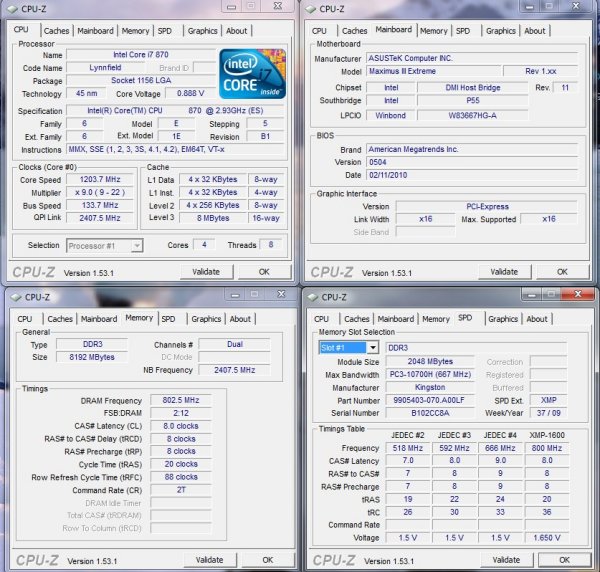Select SPD tab in the Mainboard window
The height and width of the screenshot is (572, 600).
(463, 31)
